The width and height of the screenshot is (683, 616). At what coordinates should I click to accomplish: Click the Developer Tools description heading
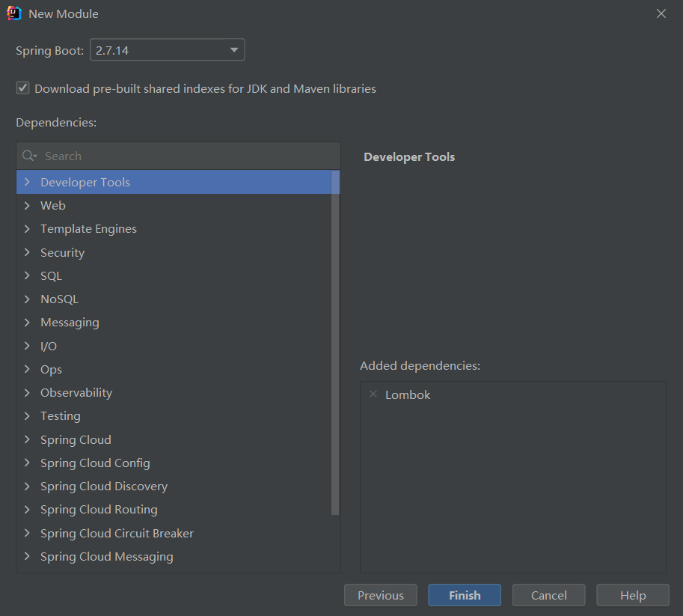(x=409, y=157)
